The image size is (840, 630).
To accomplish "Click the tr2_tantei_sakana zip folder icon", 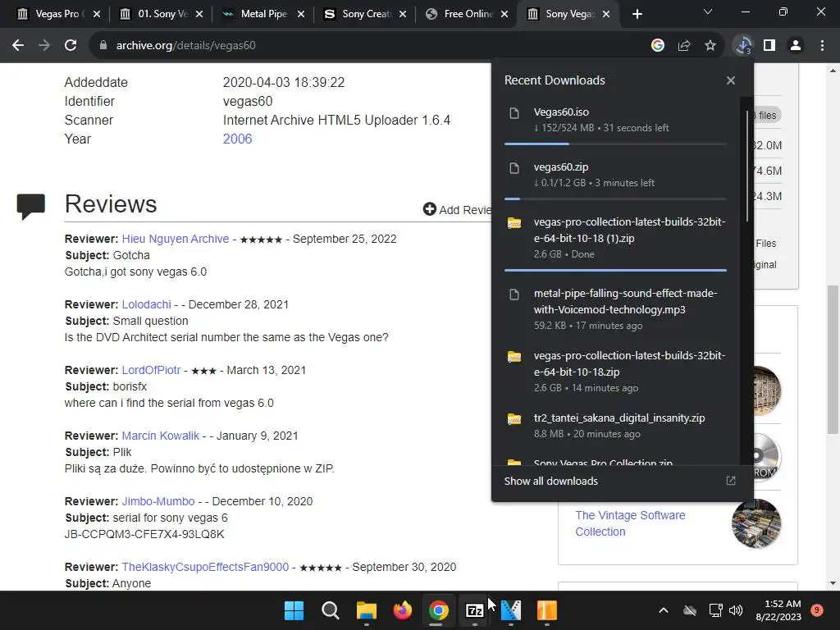I will 514,419.
